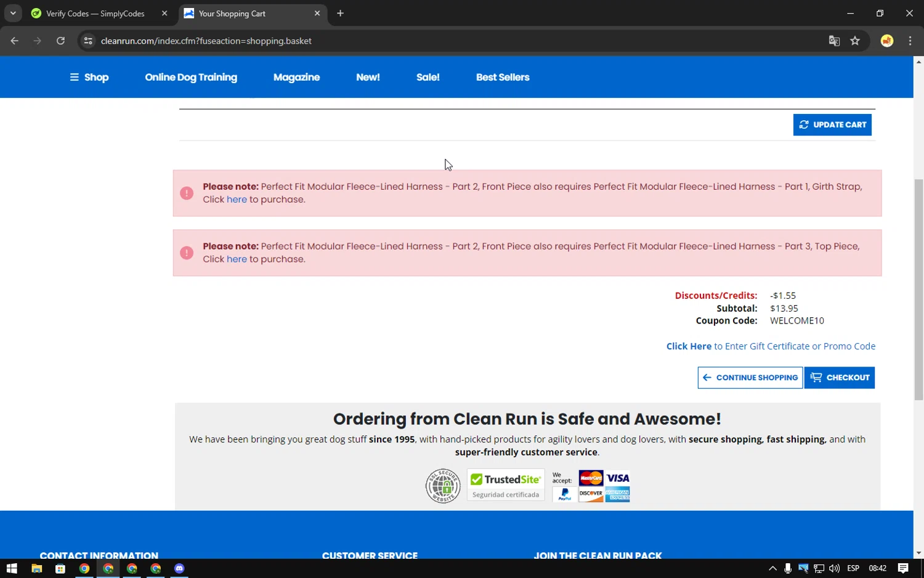
Task: Click the first alert exclamation icon
Action: (x=187, y=193)
